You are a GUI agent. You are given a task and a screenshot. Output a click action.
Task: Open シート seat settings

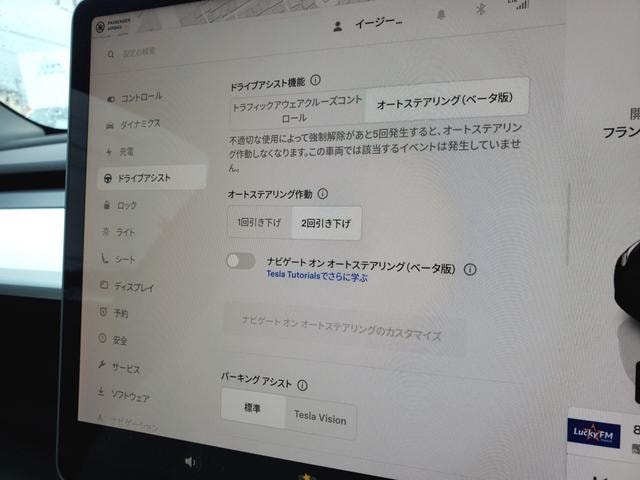coord(118,259)
